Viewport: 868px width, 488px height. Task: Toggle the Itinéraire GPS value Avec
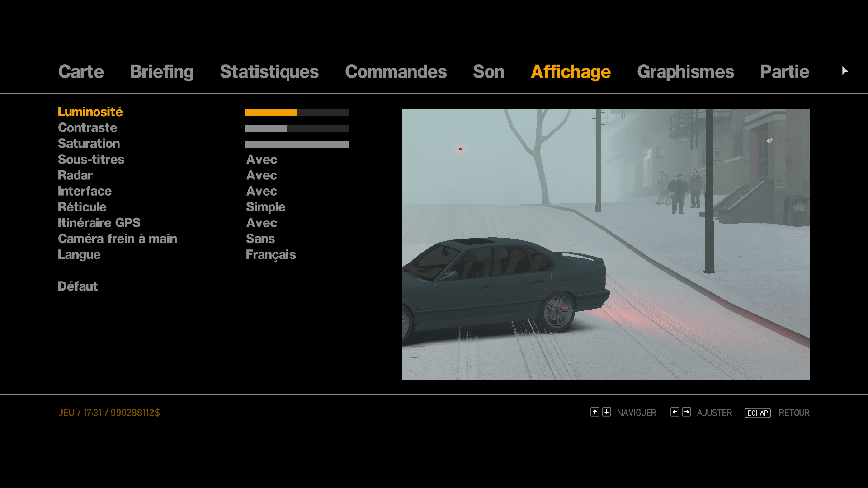click(x=261, y=223)
